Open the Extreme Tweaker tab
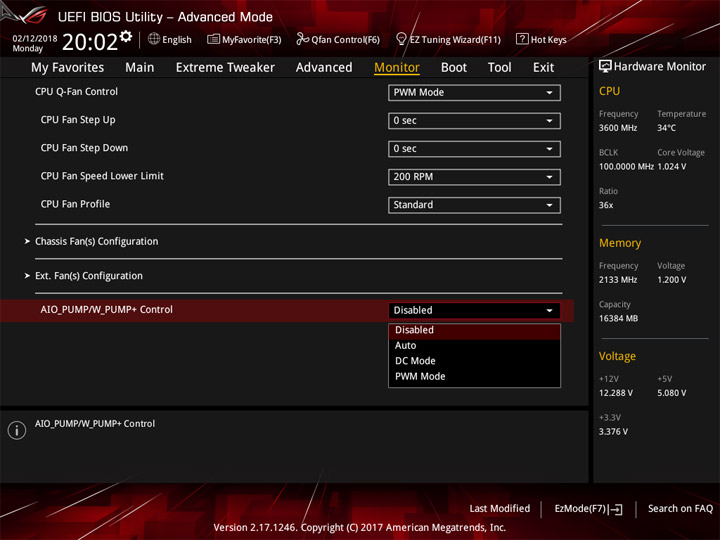720x540 pixels. 225,68
